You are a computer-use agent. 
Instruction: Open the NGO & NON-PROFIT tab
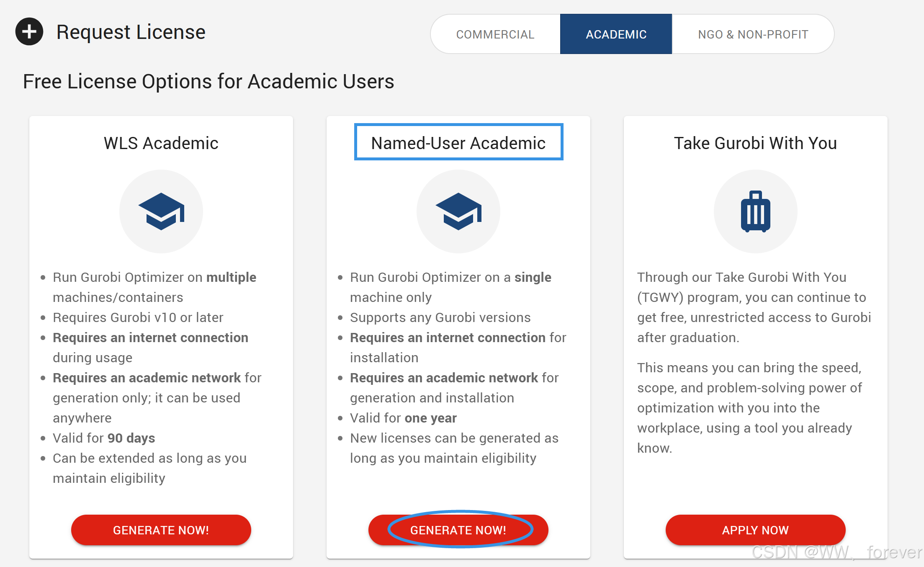pyautogui.click(x=753, y=34)
